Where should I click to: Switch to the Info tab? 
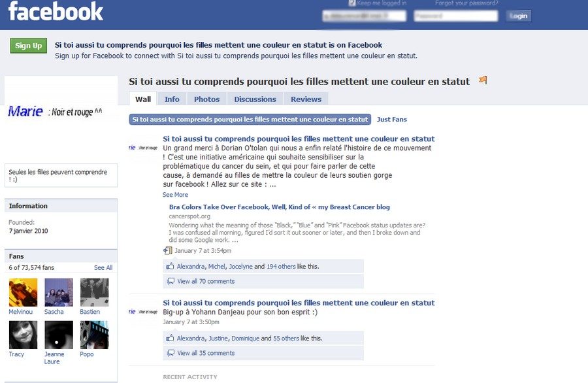click(172, 99)
